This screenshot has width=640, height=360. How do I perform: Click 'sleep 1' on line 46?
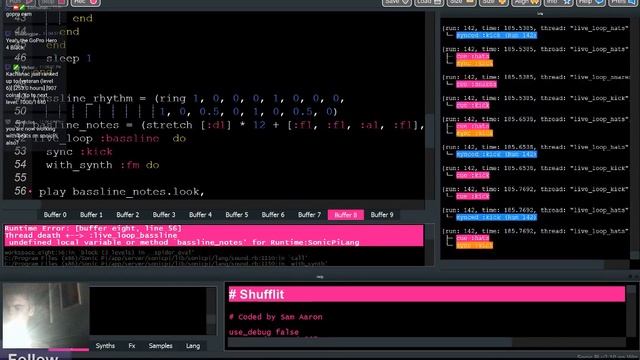[x=69, y=58]
